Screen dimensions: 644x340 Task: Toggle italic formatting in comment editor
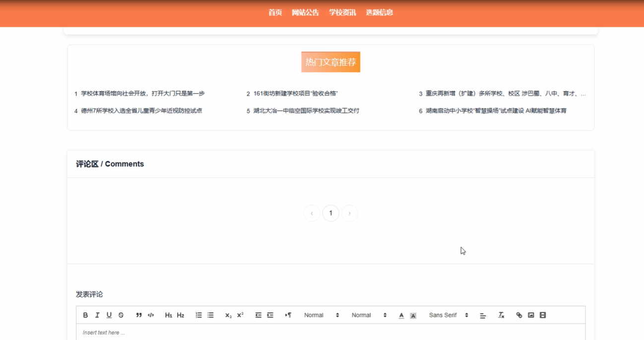click(97, 315)
